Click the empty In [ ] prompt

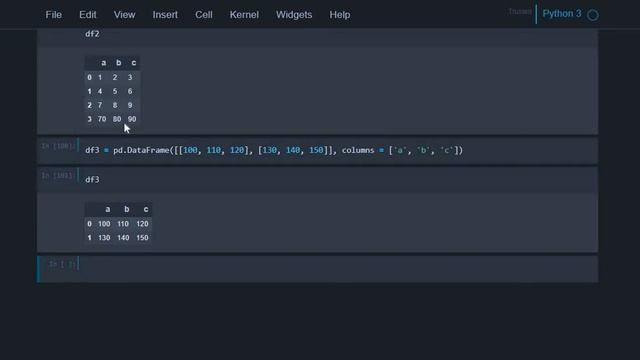(x=62, y=264)
